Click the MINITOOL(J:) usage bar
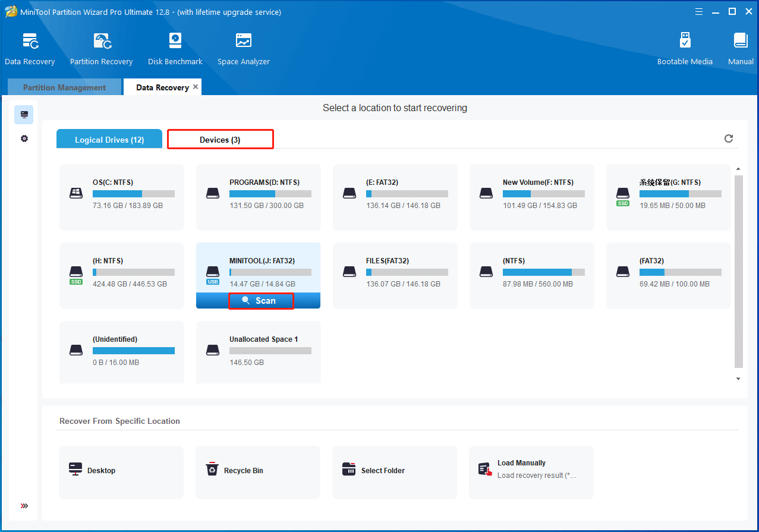Screen dimensions: 759x532 (270, 272)
